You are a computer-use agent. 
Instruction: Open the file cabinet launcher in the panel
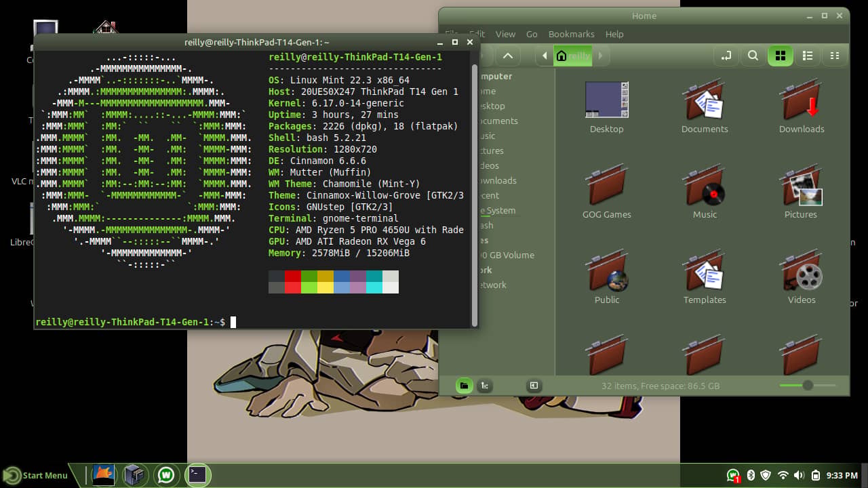pyautogui.click(x=134, y=475)
